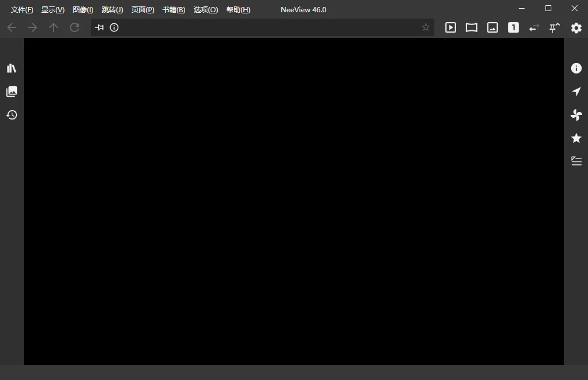The image size is (588, 380).
Task: Toggle address bar pin icon
Action: pyautogui.click(x=100, y=27)
